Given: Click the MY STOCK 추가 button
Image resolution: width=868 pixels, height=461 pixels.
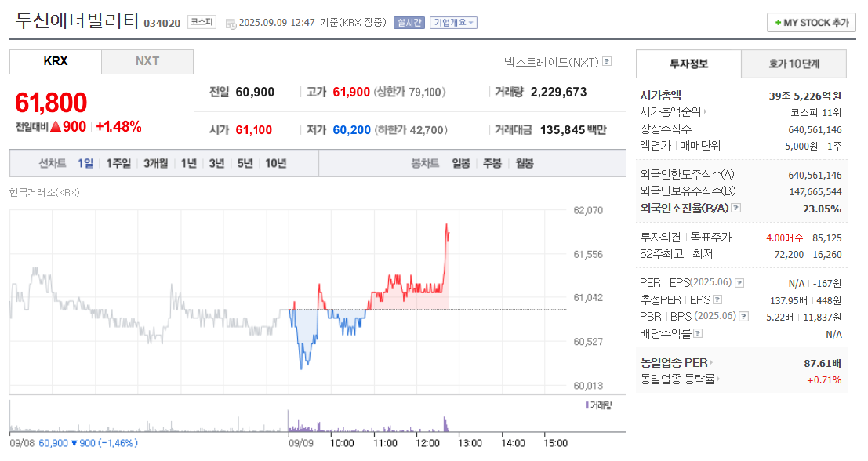Looking at the screenshot, I should 812,23.
